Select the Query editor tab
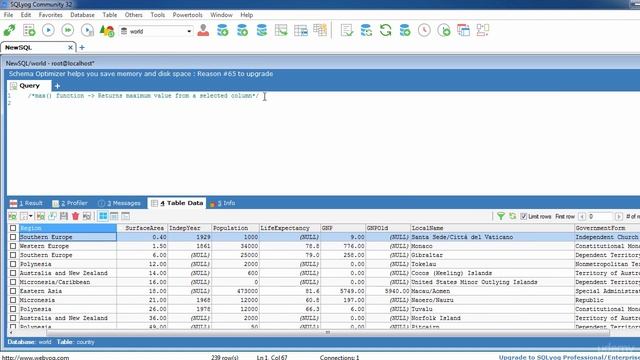 tap(29, 86)
